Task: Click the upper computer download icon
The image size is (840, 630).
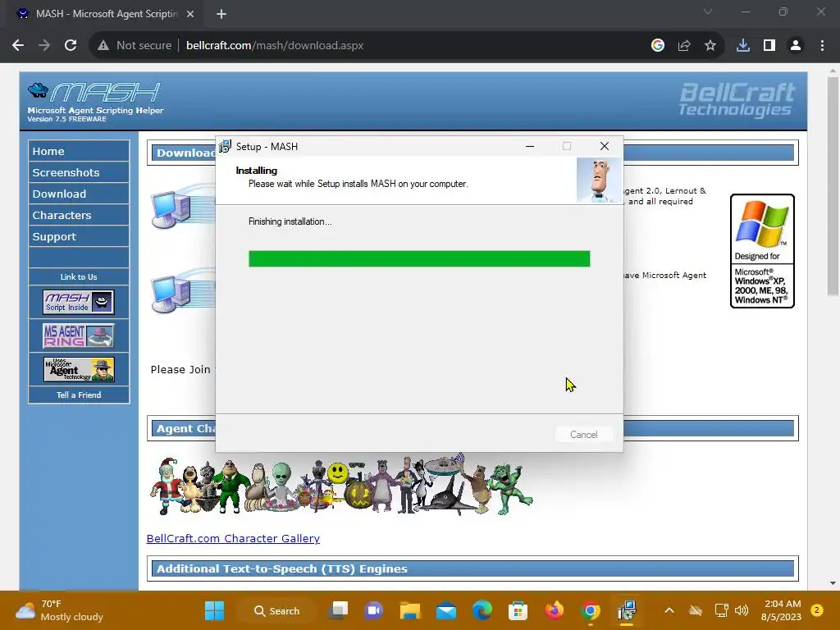Action: pos(182,206)
